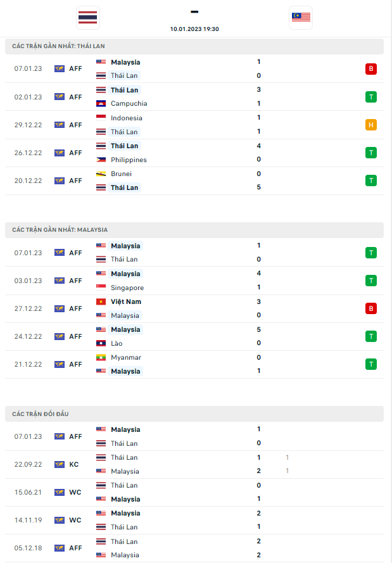Click the match date 10.01.2023 19:30

click(x=194, y=28)
